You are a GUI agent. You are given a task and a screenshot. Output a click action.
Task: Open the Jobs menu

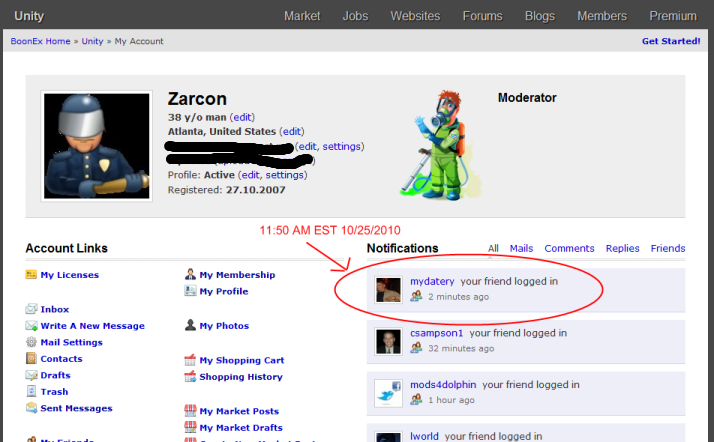pyautogui.click(x=355, y=16)
